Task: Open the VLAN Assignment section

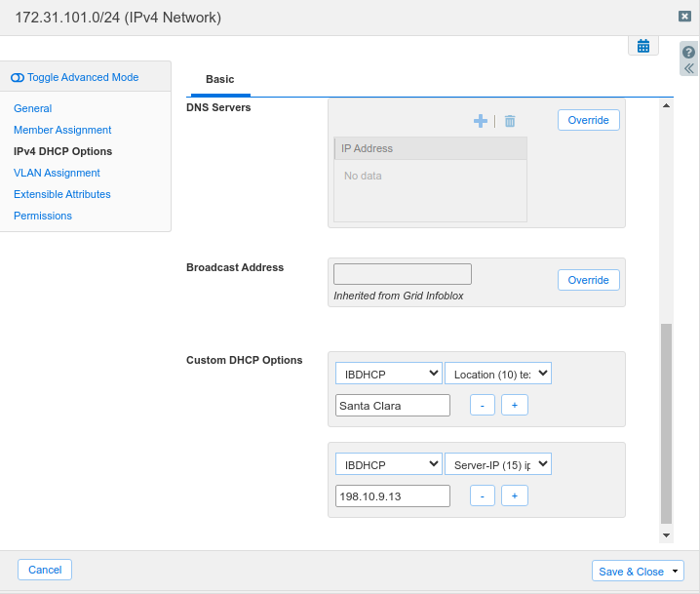Action: pos(57,173)
